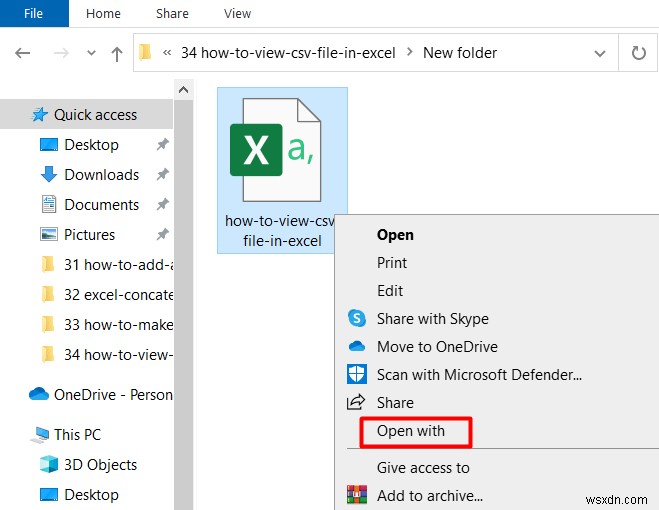Open Downloads in the navigation pane
The height and width of the screenshot is (510, 659).
(x=101, y=174)
